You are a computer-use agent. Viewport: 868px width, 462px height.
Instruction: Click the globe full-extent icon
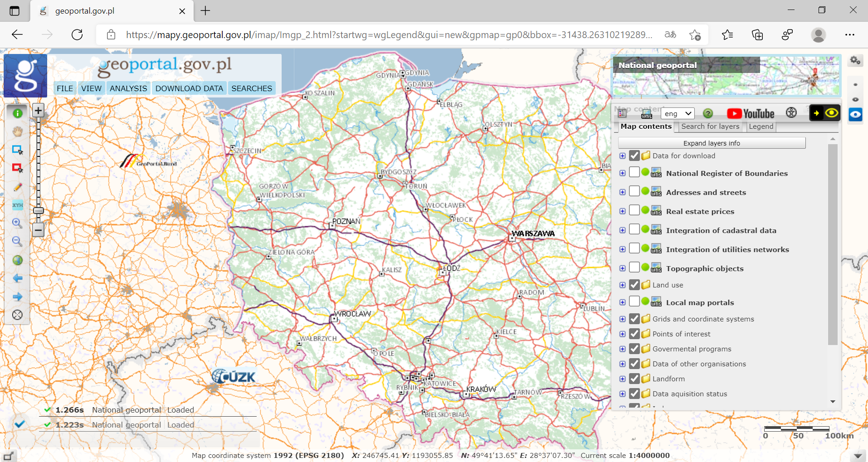17,260
